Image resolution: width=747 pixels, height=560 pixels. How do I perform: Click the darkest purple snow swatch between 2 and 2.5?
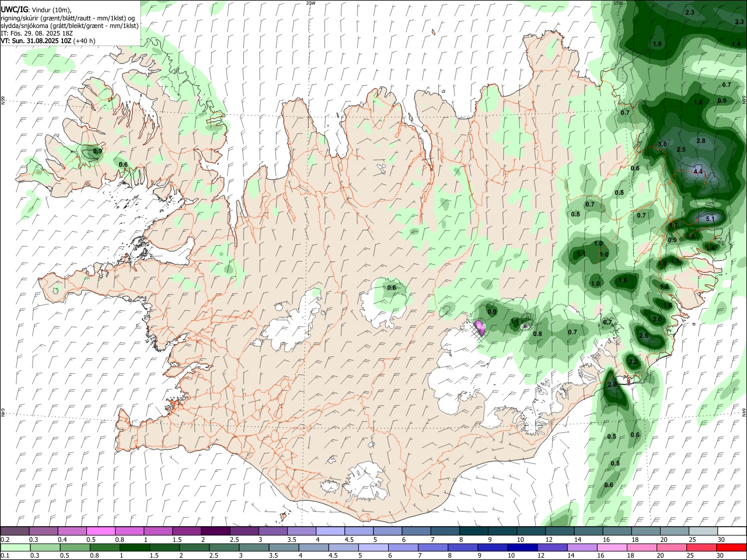tap(215, 531)
